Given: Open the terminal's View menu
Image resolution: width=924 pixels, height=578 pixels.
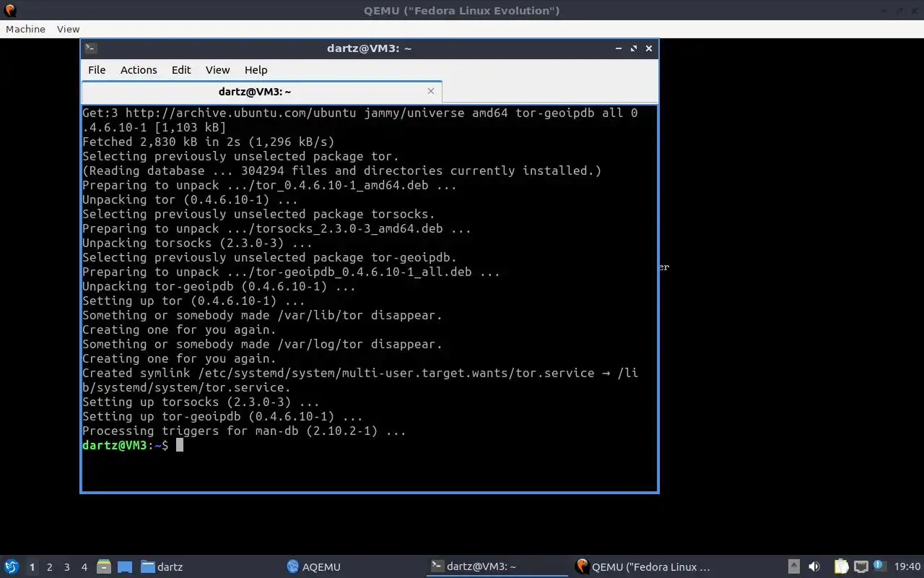Looking at the screenshot, I should [x=217, y=70].
